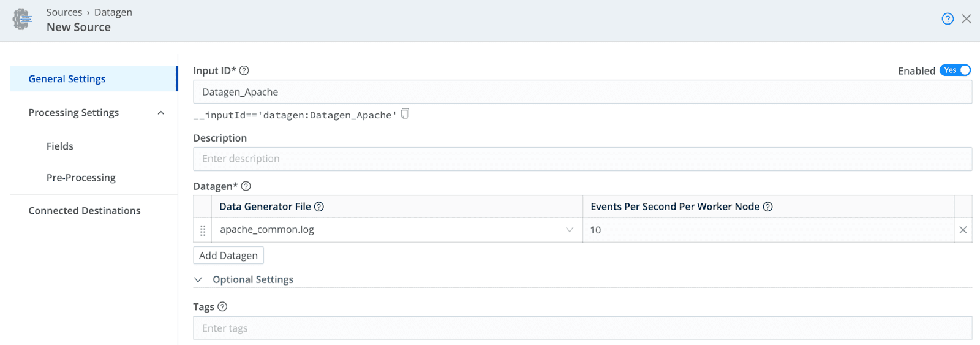This screenshot has height=345, width=980.
Task: Click the Description input field
Action: click(x=582, y=159)
